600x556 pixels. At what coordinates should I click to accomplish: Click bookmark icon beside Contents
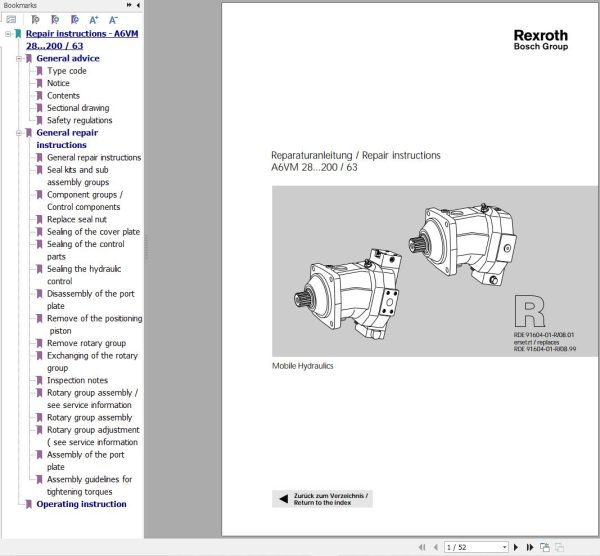click(x=39, y=96)
